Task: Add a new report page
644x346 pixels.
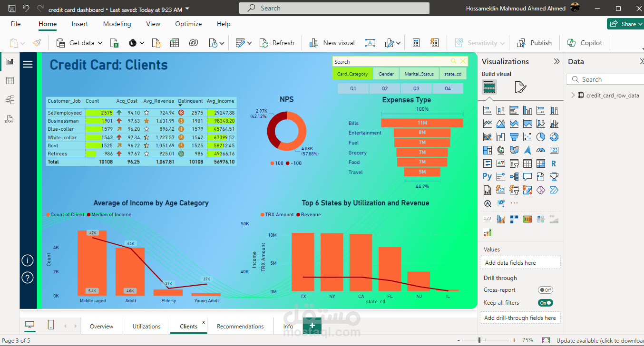Action: 312,326
